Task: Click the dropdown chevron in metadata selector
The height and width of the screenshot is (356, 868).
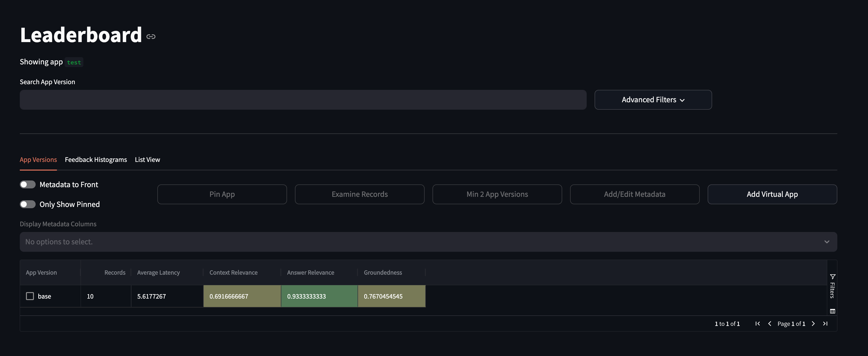Action: click(826, 242)
